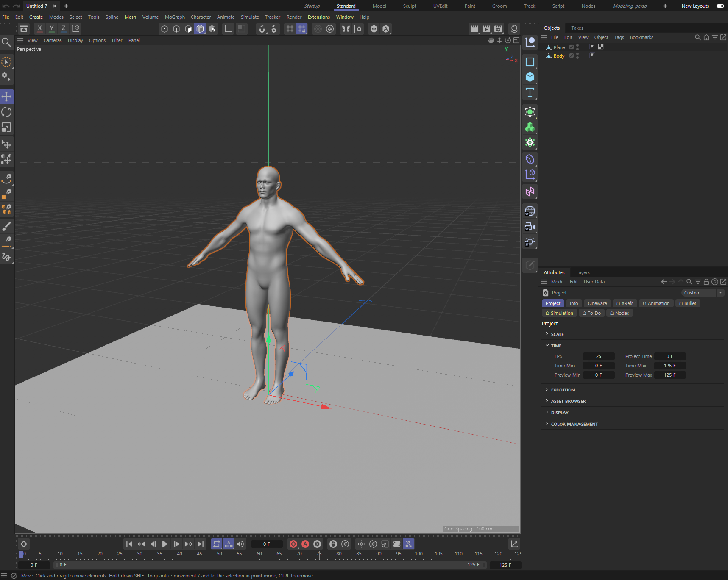Open the To Do attribute tab
The height and width of the screenshot is (580, 728).
[x=591, y=313]
